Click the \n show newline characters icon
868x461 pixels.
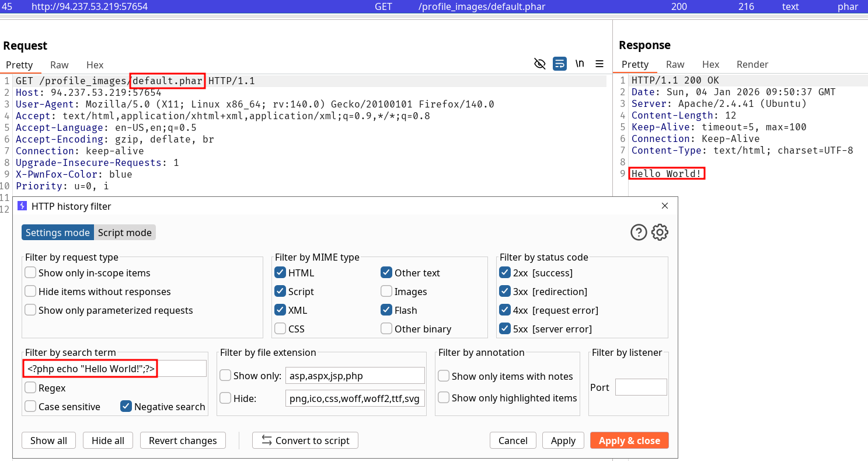580,64
